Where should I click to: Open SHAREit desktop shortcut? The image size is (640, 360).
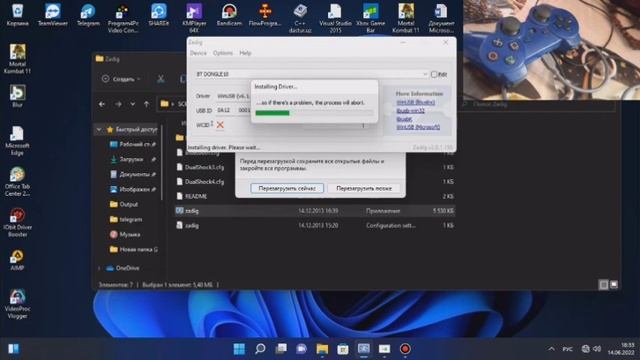(159, 15)
